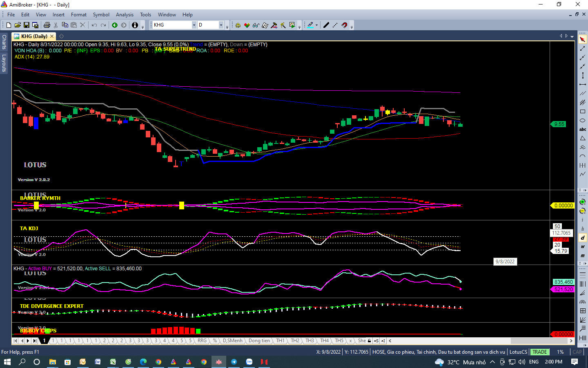Open the KHG symbol dropdown
The width and height of the screenshot is (588, 368).
click(194, 25)
